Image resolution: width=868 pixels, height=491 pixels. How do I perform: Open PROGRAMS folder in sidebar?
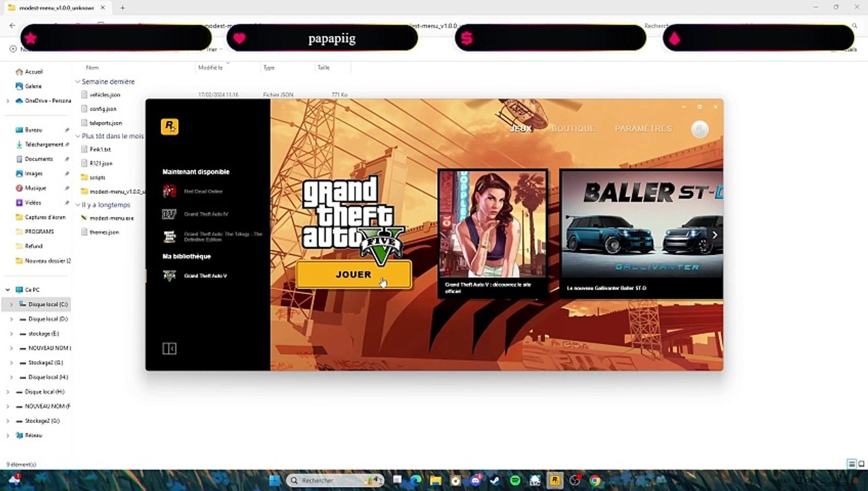click(x=39, y=231)
